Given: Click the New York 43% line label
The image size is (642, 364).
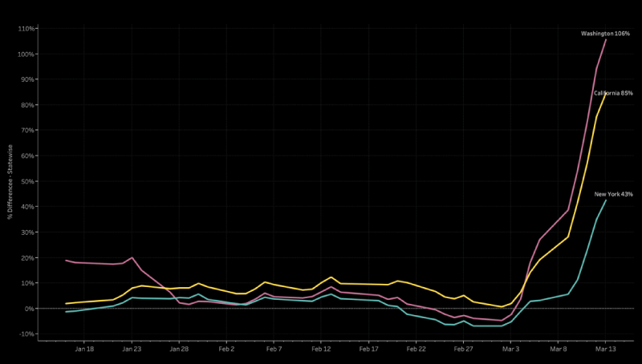Looking at the screenshot, I should [613, 194].
